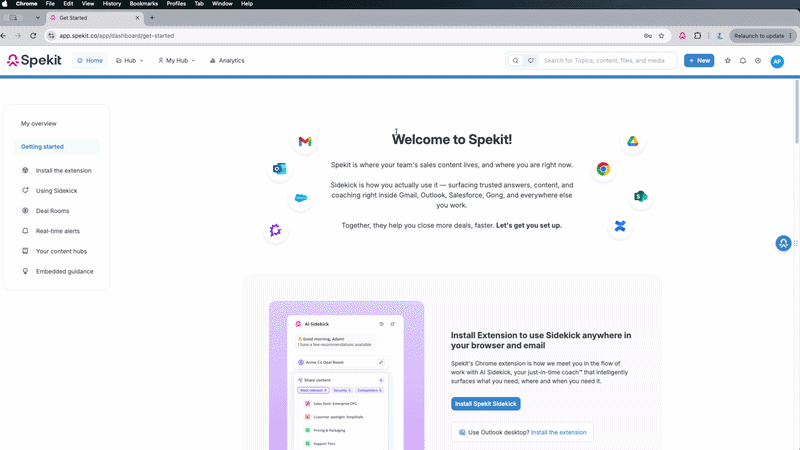Screen dimensions: 800x450
Task: Open a new browser tab
Action: (152, 18)
